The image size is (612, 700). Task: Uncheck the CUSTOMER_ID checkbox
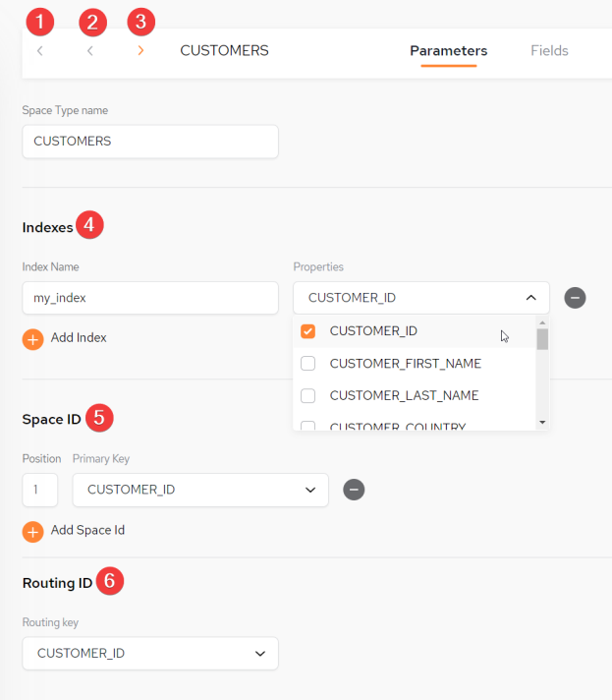(307, 331)
